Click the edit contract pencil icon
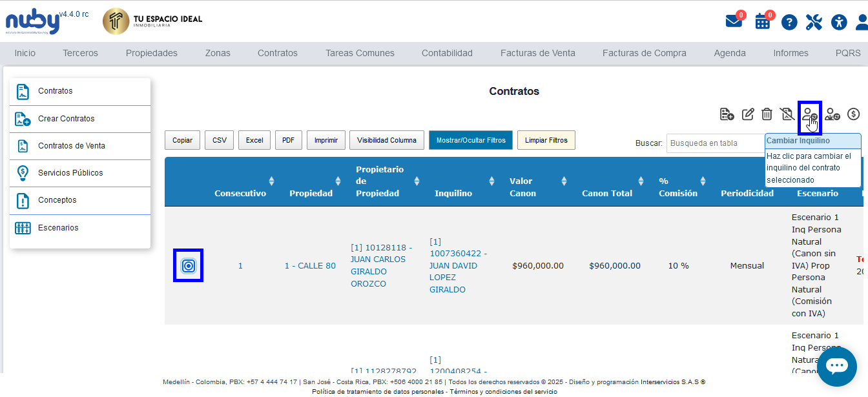 click(x=748, y=114)
